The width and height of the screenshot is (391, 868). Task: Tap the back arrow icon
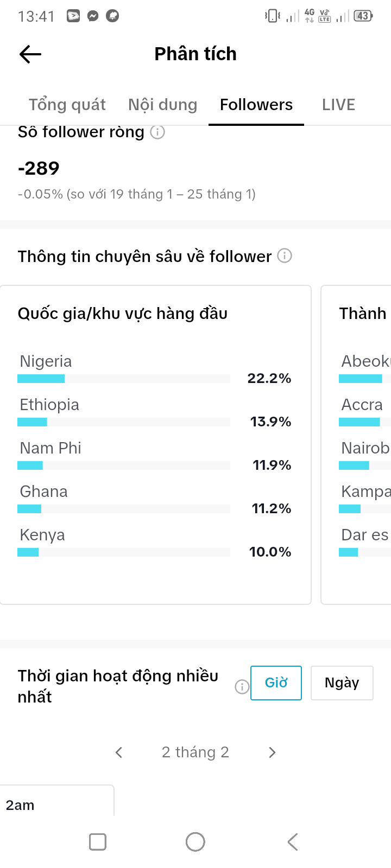pos(30,54)
